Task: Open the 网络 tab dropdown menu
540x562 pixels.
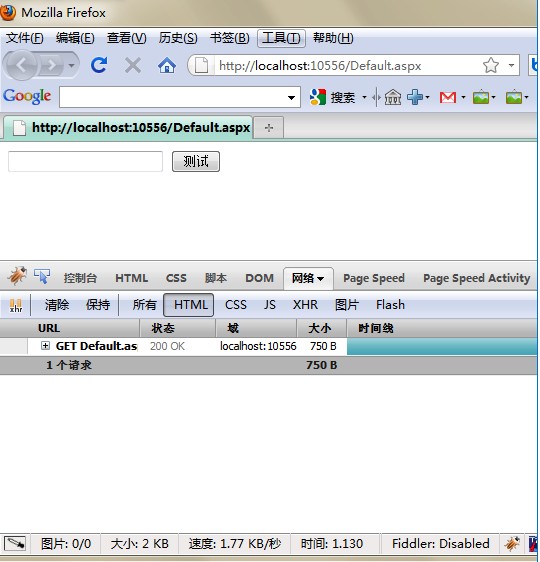Action: coord(320,278)
